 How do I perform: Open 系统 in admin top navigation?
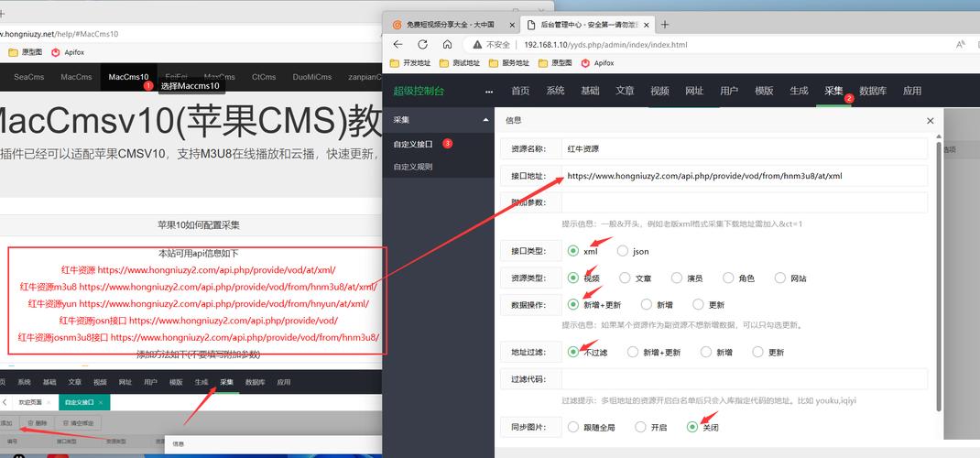click(555, 91)
